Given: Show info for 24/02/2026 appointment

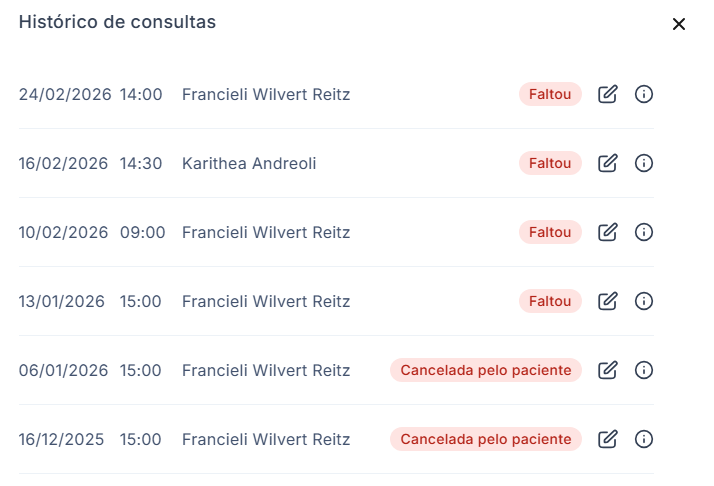Looking at the screenshot, I should click(x=644, y=94).
